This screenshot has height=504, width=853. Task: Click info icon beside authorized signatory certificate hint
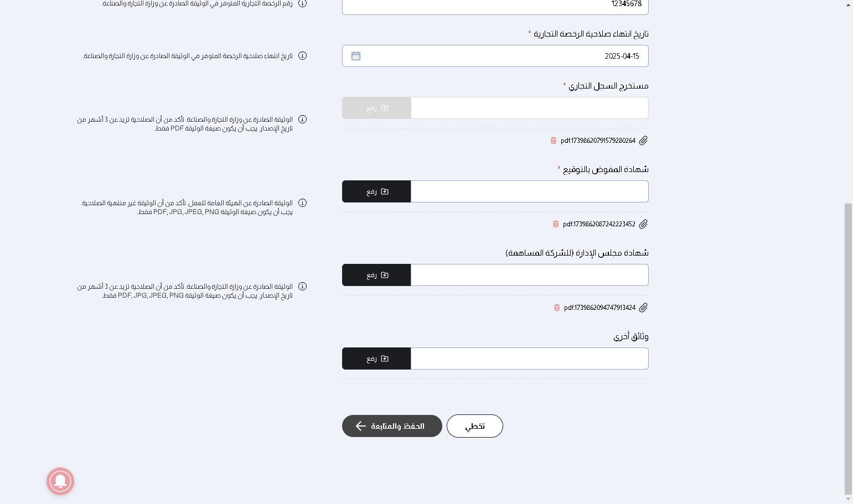302,203
